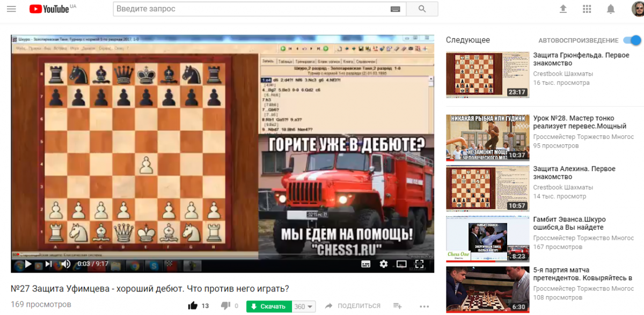Open the add to playlist menu
The image size is (644, 315).
click(398, 306)
